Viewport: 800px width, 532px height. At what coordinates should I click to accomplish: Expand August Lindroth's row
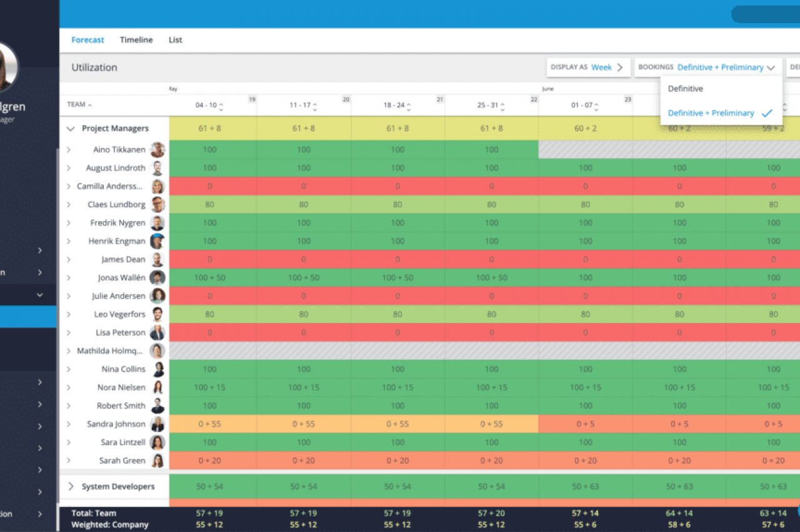point(69,168)
